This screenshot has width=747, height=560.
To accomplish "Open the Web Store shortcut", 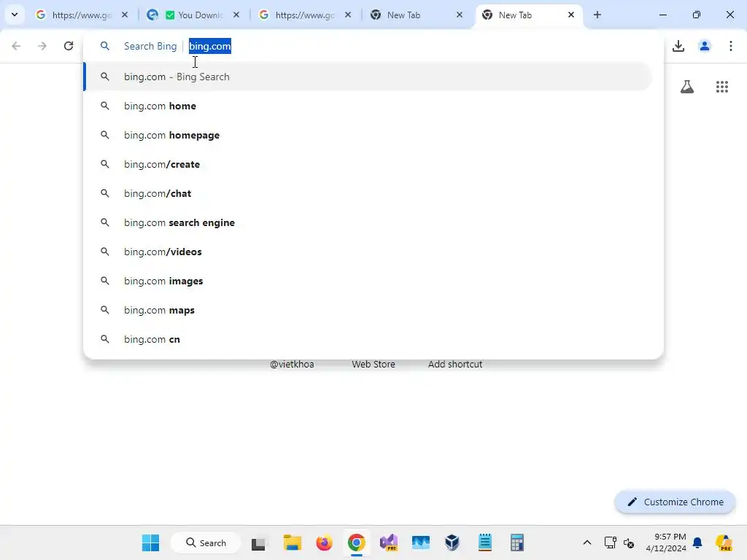I will click(373, 365).
